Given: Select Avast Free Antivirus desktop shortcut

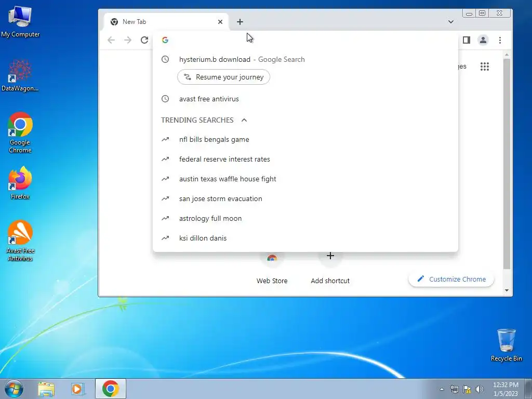Looking at the screenshot, I should click(x=20, y=241).
